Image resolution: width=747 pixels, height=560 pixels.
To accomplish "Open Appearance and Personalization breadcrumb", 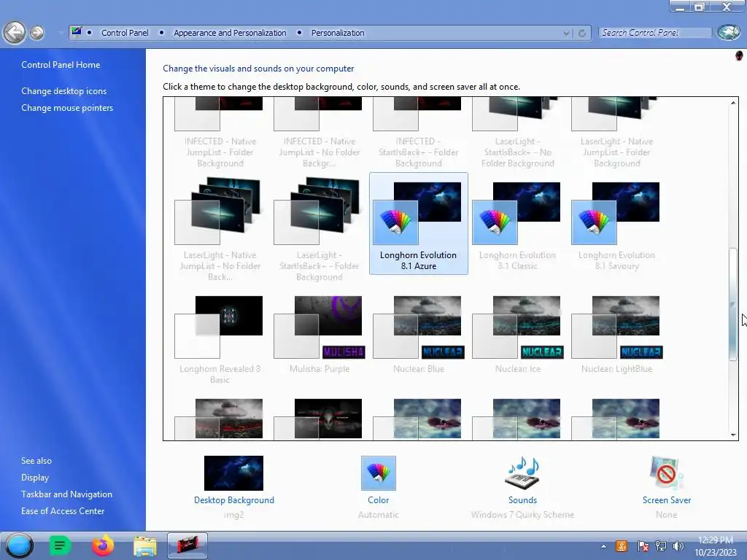I will click(x=230, y=33).
